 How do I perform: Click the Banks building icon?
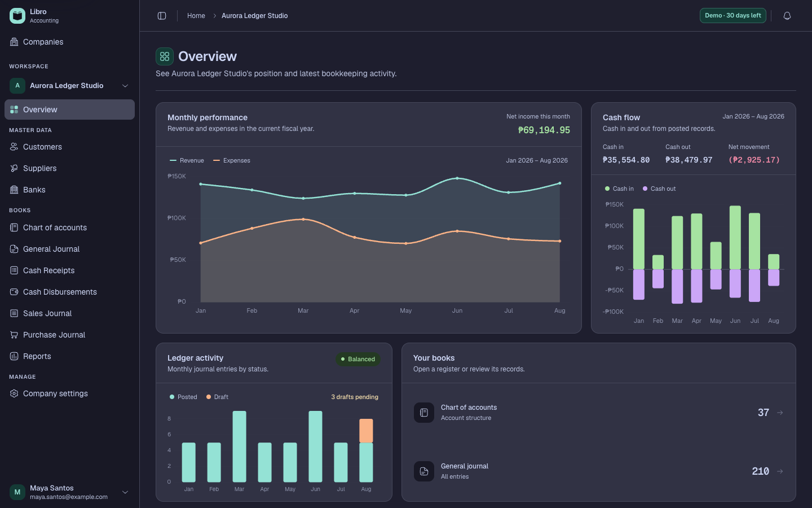[x=14, y=190]
